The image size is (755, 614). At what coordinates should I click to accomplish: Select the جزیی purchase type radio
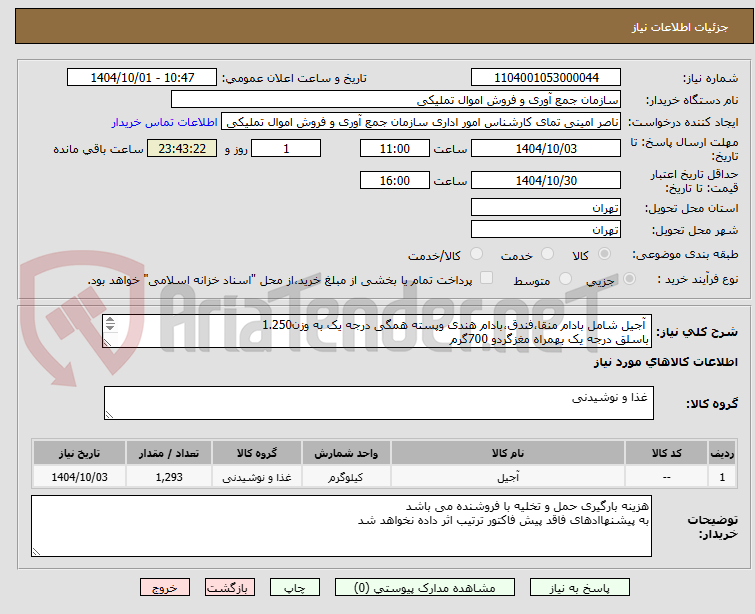coord(629,279)
